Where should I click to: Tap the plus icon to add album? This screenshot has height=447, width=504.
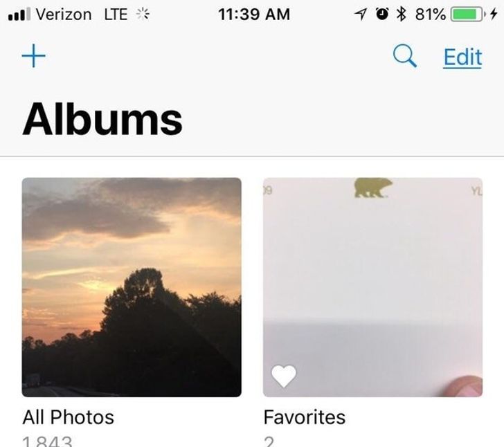tap(34, 57)
